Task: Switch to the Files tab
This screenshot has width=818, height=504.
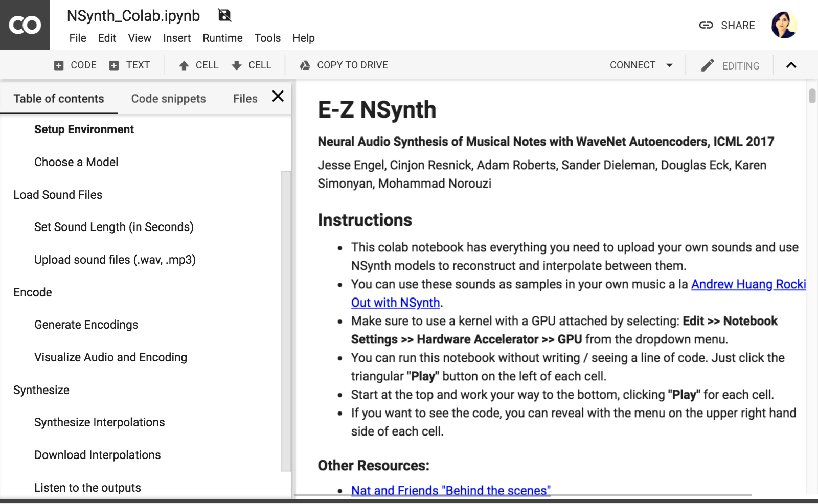Action: 245,99
